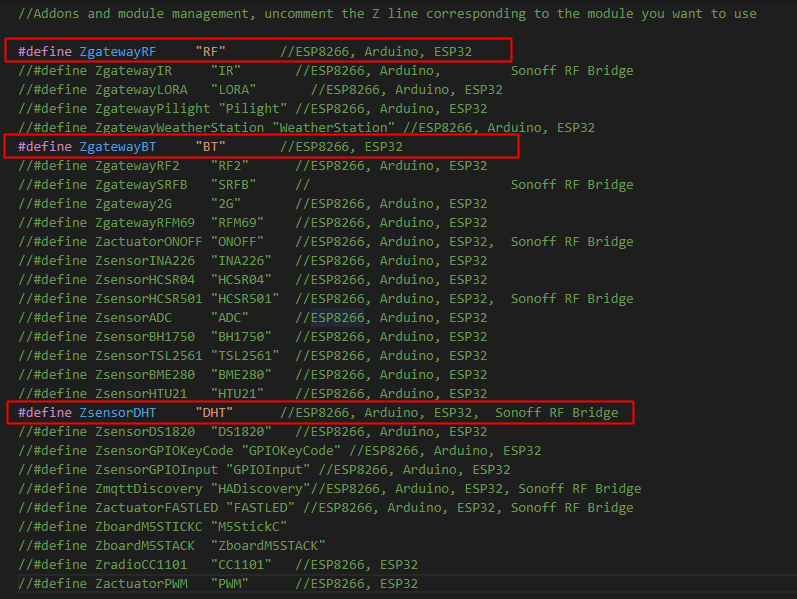This screenshot has width=797, height=599.
Task: Click the ZsensorHCSR501 commented define
Action: click(325, 298)
